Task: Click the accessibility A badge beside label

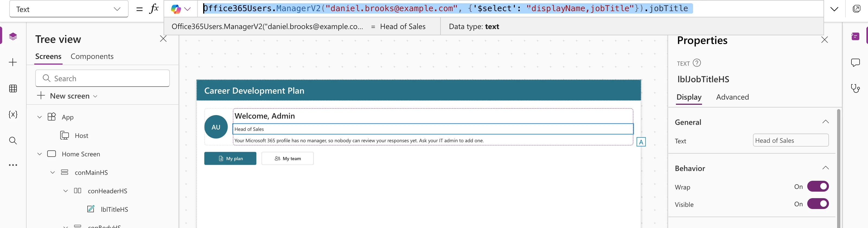Action: 641,142
